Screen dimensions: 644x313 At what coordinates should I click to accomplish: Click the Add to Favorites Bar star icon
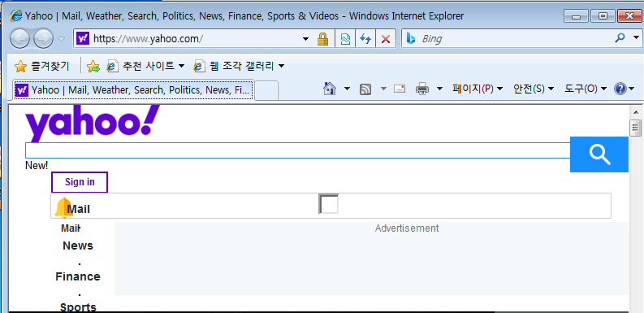click(x=93, y=66)
